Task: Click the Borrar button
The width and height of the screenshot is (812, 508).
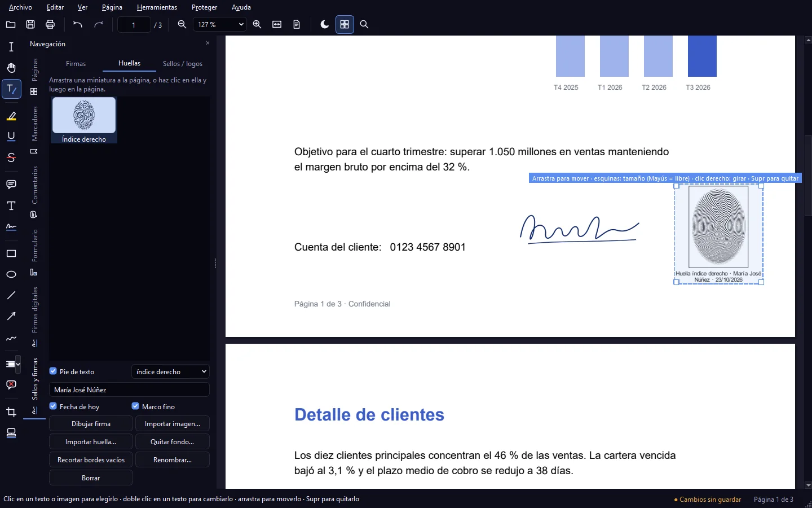Action: (x=91, y=478)
